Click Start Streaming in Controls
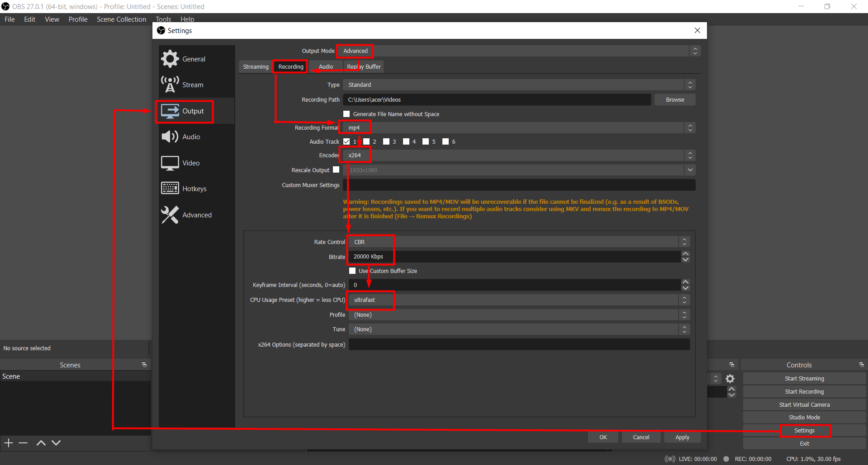Image resolution: width=868 pixels, height=465 pixels. pos(804,378)
